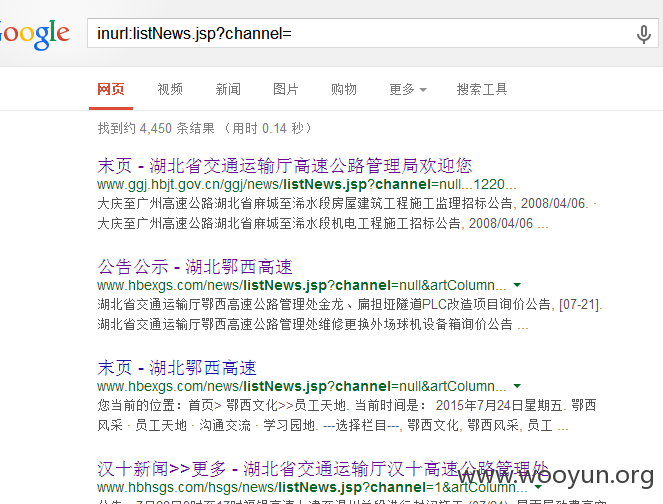Expand the 更多 dropdown menu
Image resolution: width=663 pixels, height=504 pixels.
pyautogui.click(x=408, y=89)
